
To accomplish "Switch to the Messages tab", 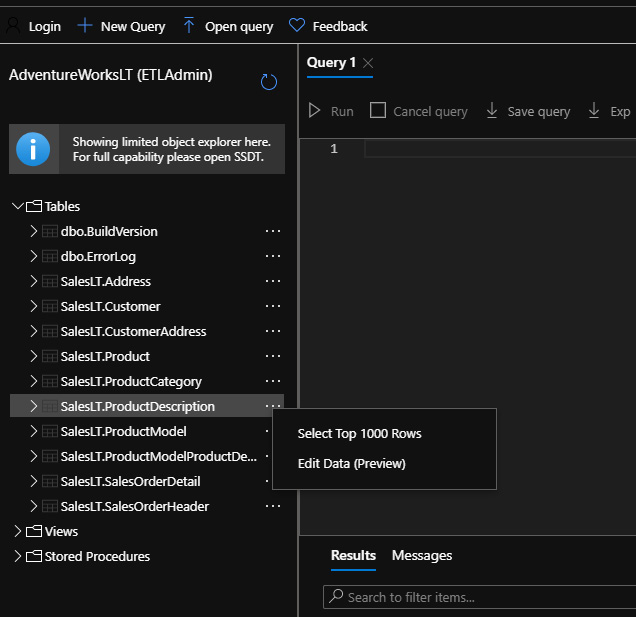I will click(x=421, y=555).
